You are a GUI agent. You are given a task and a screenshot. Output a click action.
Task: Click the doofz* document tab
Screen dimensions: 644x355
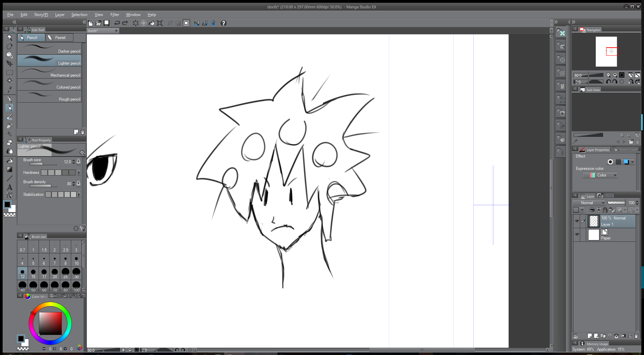coord(103,31)
